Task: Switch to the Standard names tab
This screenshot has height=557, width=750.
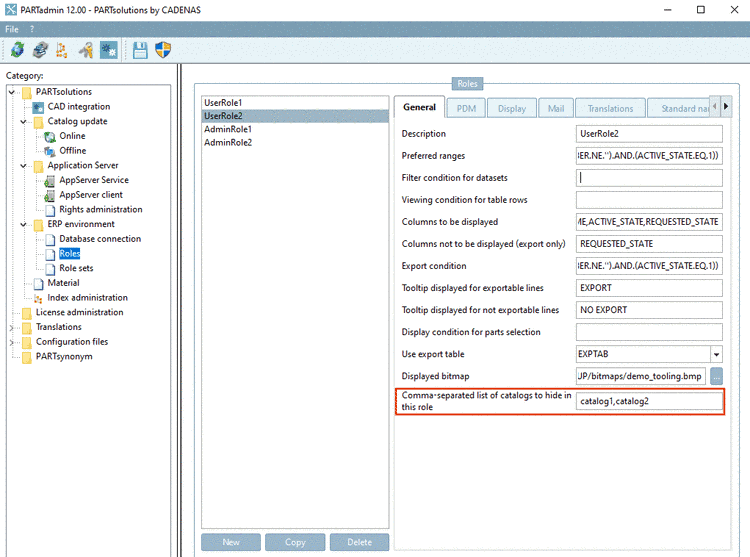Action: [x=679, y=109]
